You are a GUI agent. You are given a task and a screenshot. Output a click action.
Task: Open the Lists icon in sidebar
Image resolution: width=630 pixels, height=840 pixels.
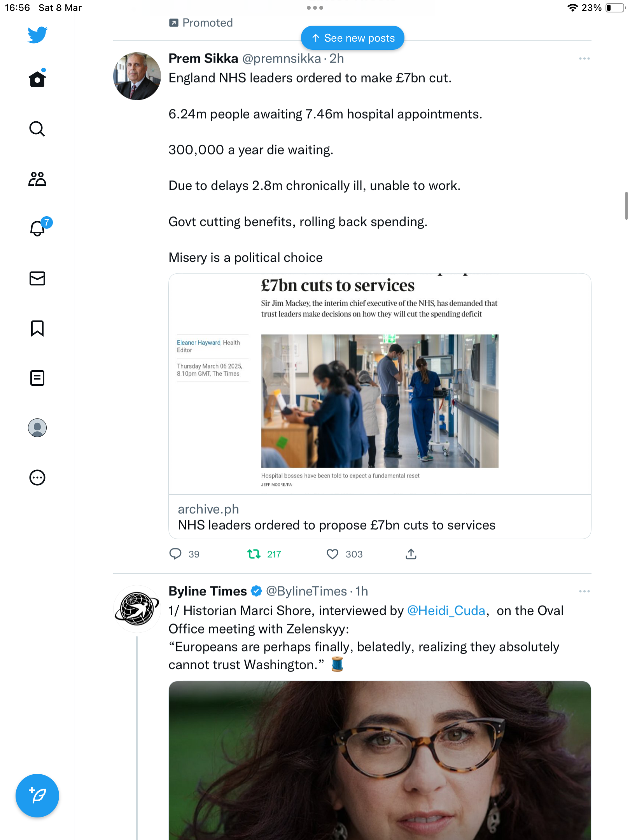point(37,378)
